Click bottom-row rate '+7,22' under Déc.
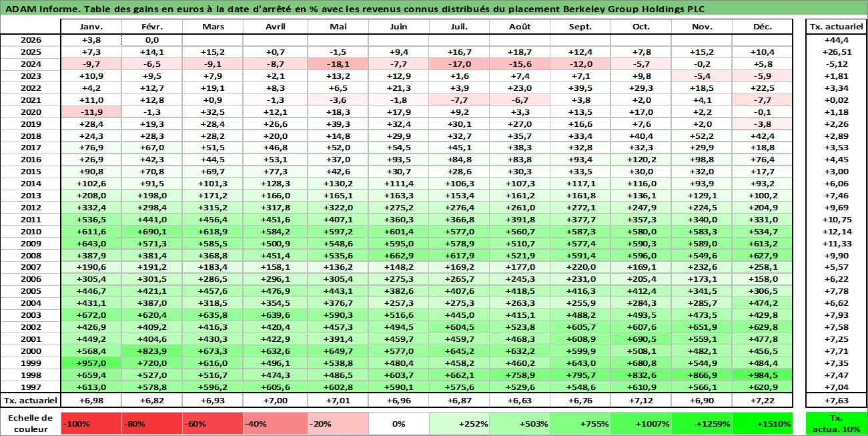 762,400
